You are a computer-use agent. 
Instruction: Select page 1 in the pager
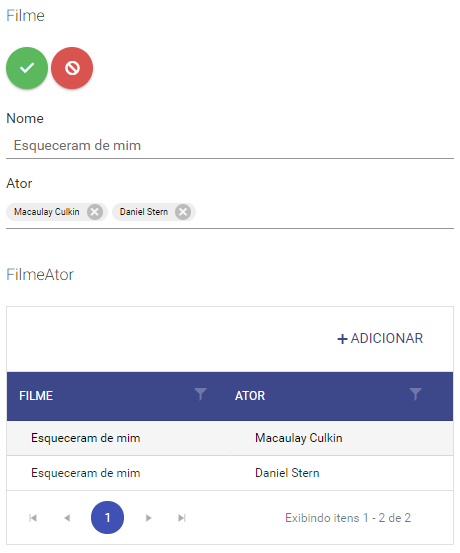point(107,517)
